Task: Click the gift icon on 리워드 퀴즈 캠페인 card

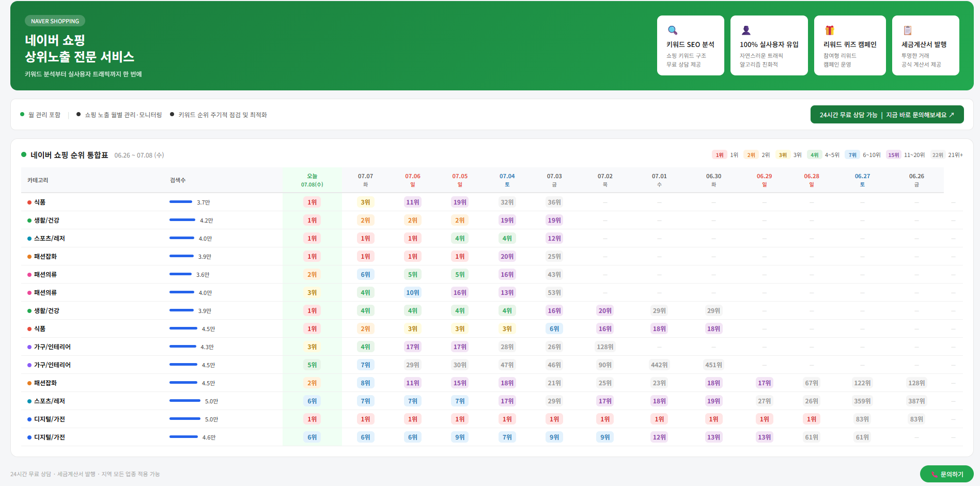Action: tap(830, 30)
